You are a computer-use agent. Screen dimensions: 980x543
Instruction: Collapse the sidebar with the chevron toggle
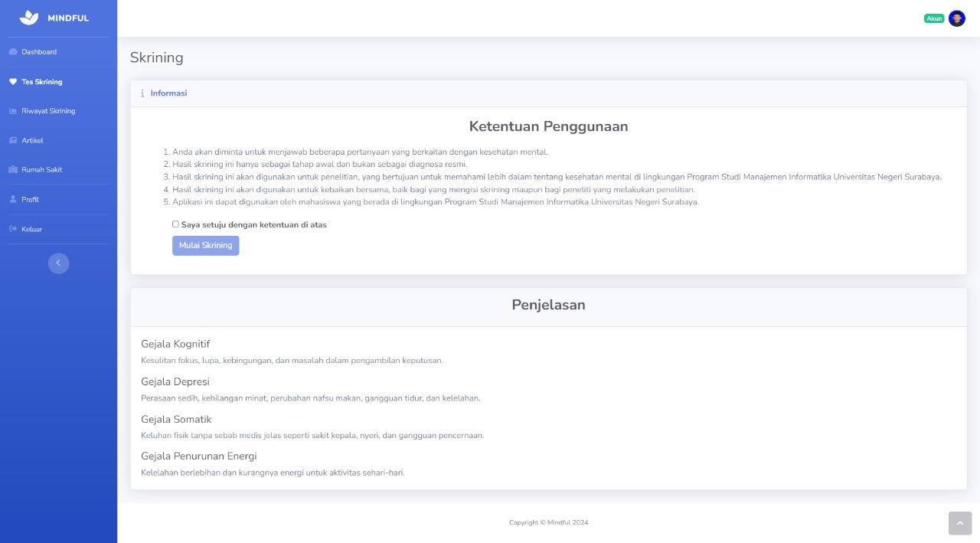click(58, 263)
